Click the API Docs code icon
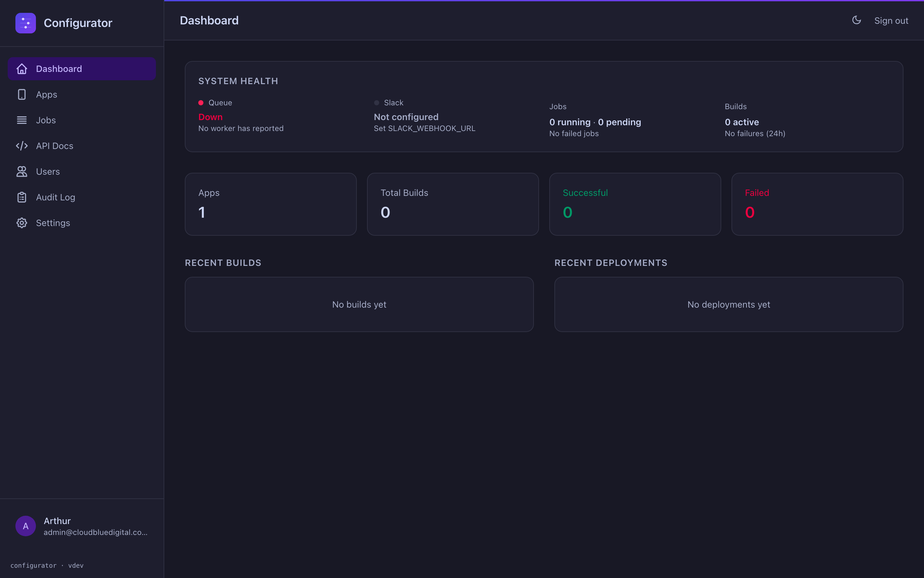The image size is (924, 578). click(x=22, y=146)
